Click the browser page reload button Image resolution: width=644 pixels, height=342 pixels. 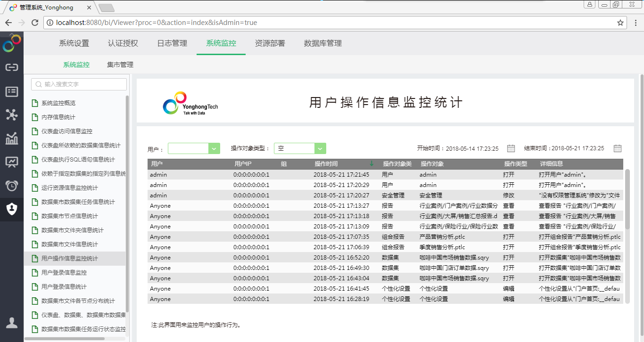[x=35, y=23]
